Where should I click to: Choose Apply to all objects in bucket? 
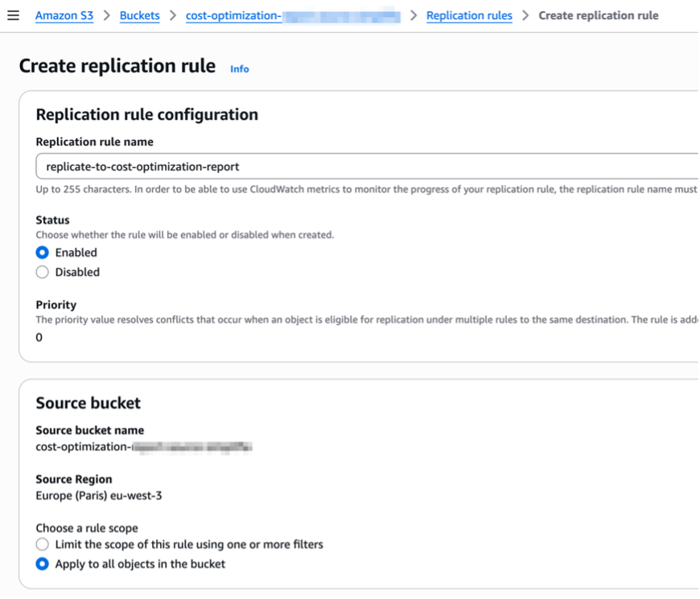pos(43,564)
